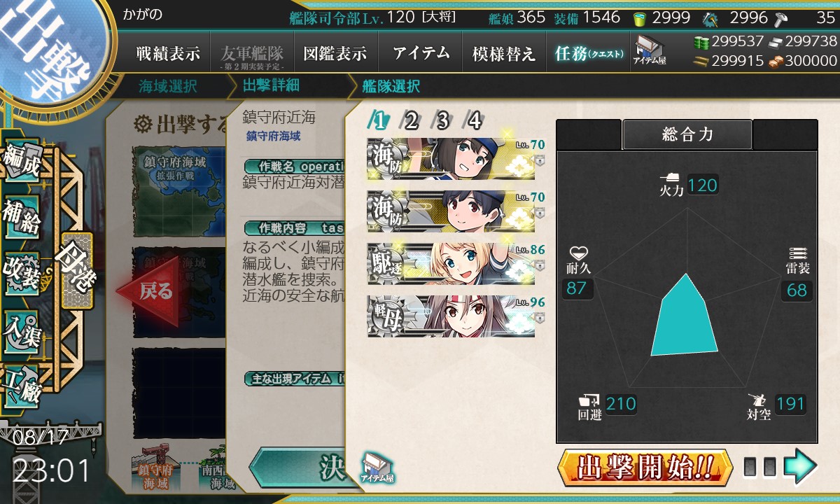Toggle the 総合力 stats panel header
This screenshot has height=504, width=840.
[687, 134]
